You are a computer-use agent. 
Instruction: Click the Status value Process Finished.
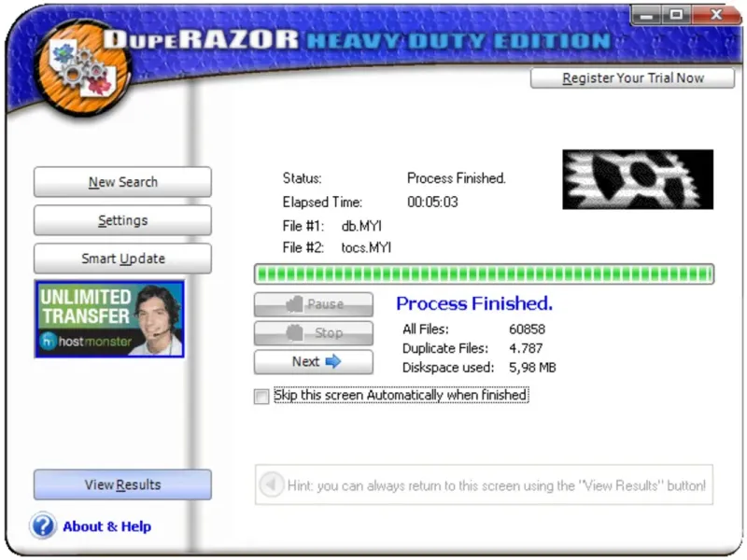(x=457, y=178)
